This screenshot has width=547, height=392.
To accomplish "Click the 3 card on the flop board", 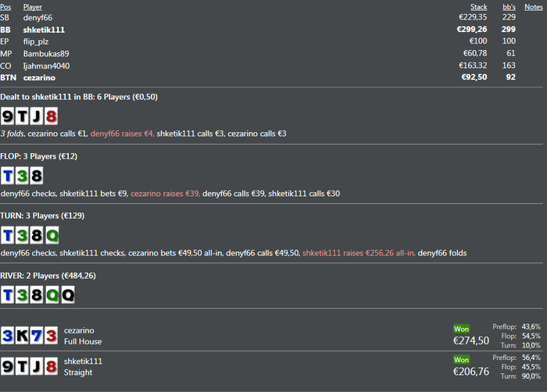I will coord(22,176).
